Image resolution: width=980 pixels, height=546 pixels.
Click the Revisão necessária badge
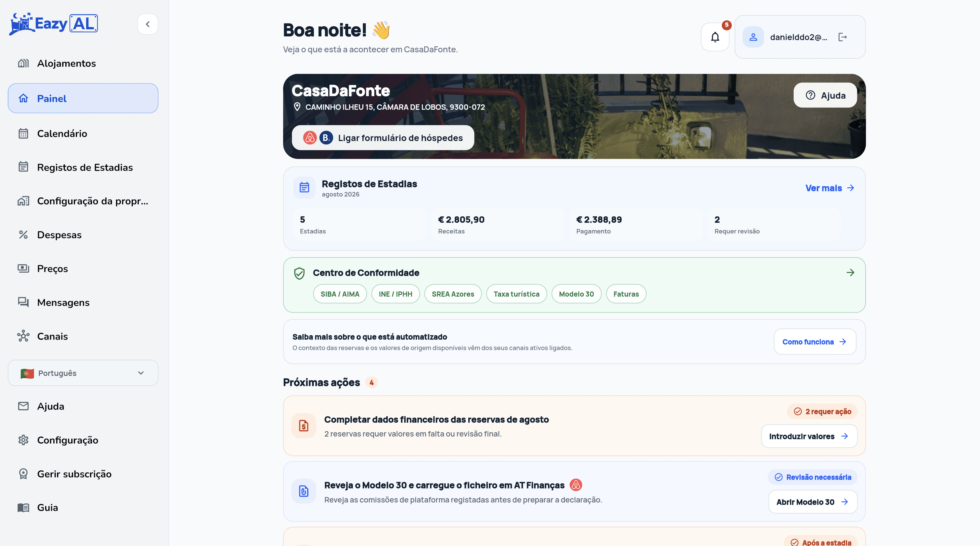[x=813, y=477]
